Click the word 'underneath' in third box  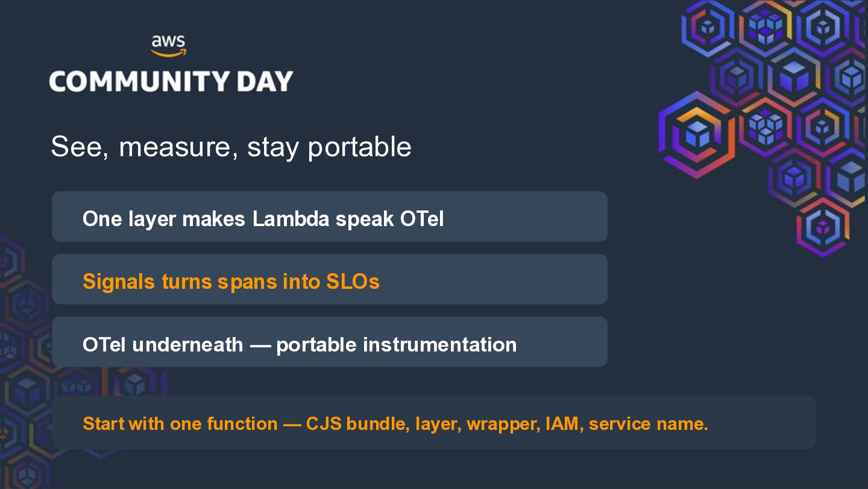point(187,344)
